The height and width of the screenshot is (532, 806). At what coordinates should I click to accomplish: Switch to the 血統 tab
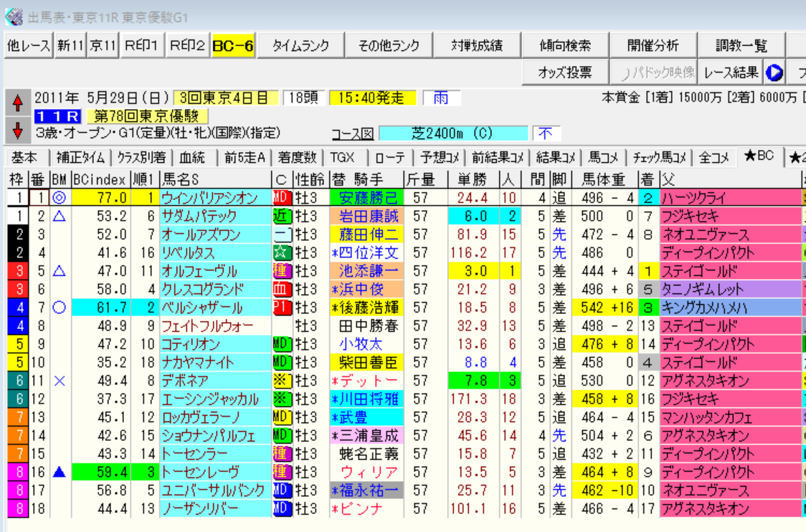pyautogui.click(x=192, y=157)
